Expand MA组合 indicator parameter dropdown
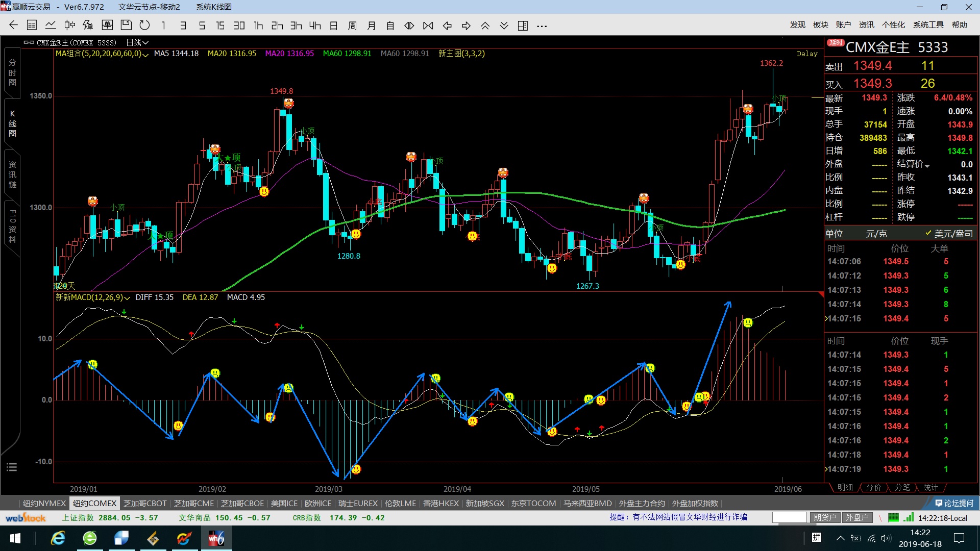 145,54
